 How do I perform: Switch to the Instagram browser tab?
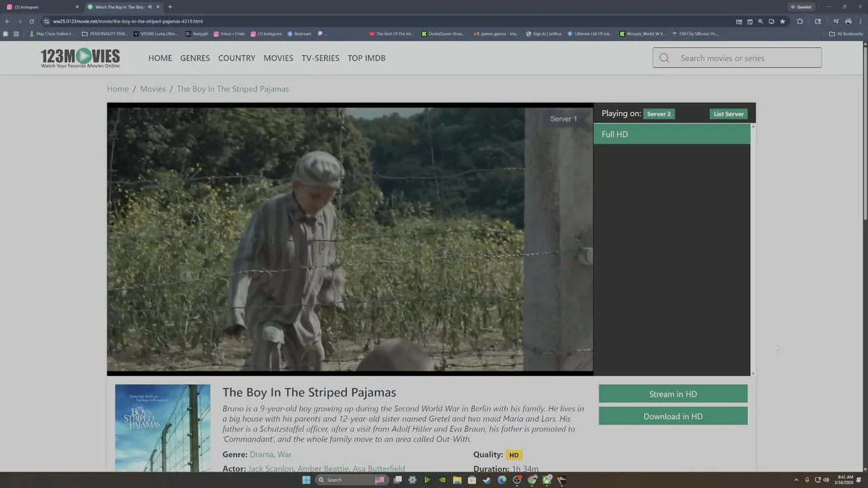pos(42,7)
